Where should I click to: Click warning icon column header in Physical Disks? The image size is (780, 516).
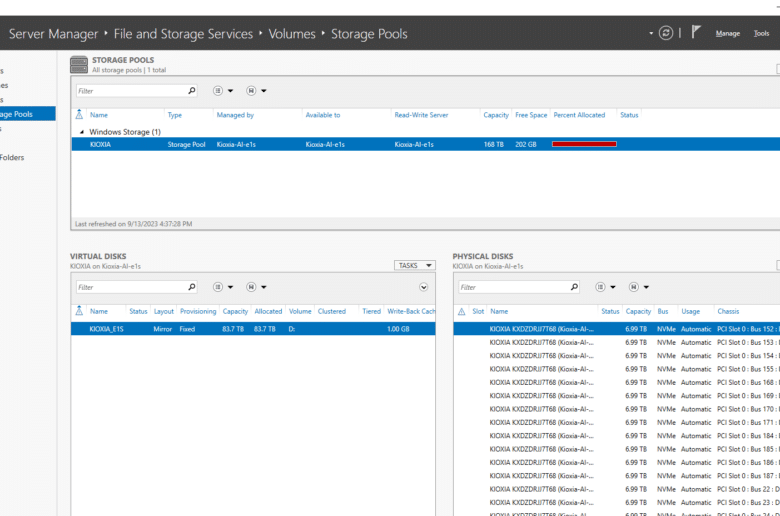[x=462, y=311]
